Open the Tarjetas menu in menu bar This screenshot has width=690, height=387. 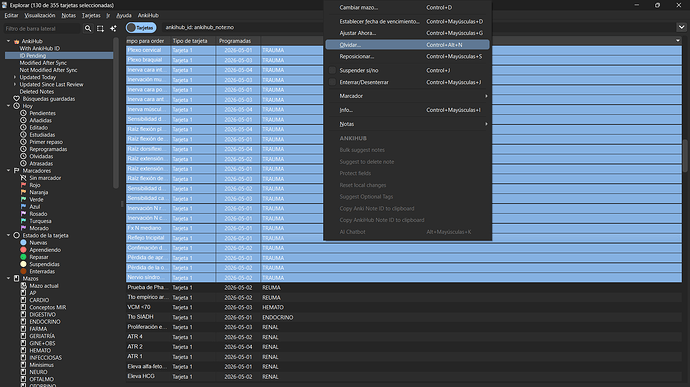91,15
